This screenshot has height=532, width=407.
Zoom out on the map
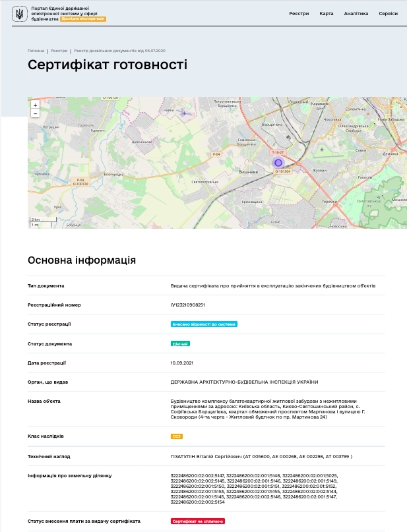coord(35,113)
